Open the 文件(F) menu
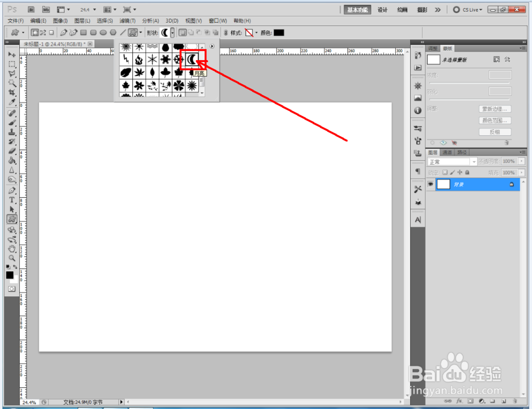This screenshot has width=532, height=409. coord(15,21)
